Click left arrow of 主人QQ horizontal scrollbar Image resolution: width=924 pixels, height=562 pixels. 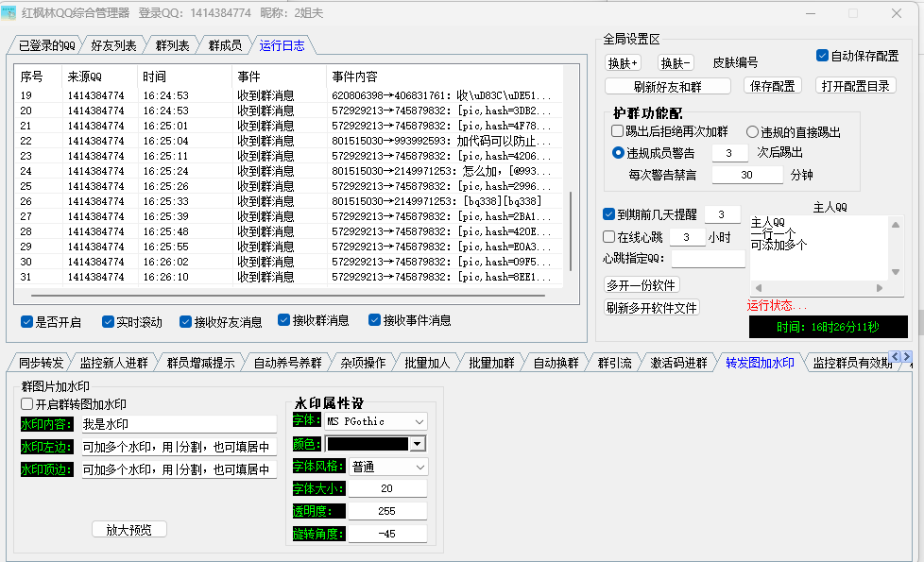758,288
